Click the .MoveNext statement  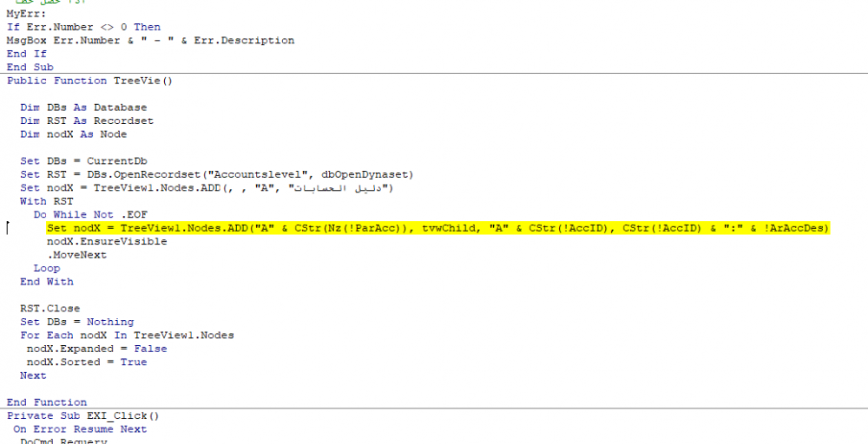(x=77, y=255)
